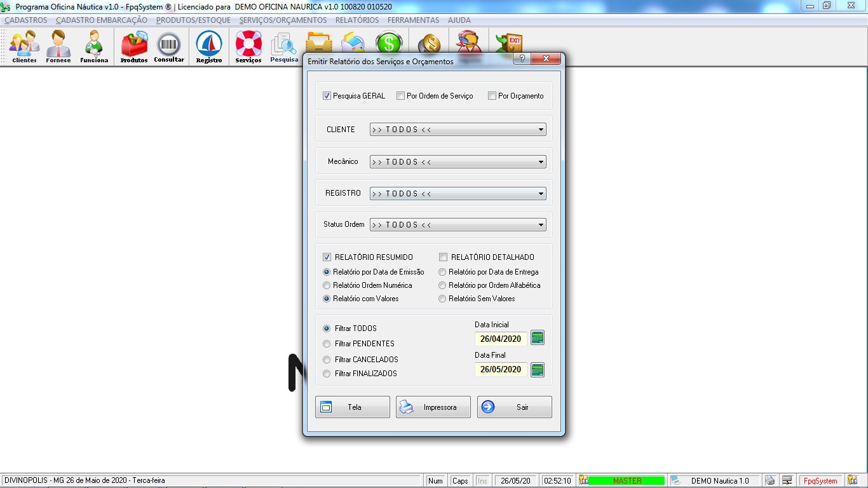The image size is (868, 488).
Task: Click the Num indicator in status bar
Action: [435, 481]
